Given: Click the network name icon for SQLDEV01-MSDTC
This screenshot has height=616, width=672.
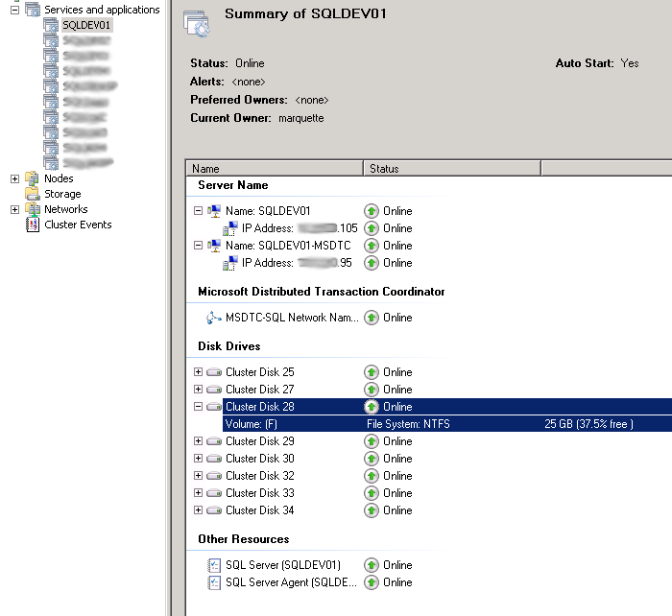Looking at the screenshot, I should pyautogui.click(x=214, y=246).
